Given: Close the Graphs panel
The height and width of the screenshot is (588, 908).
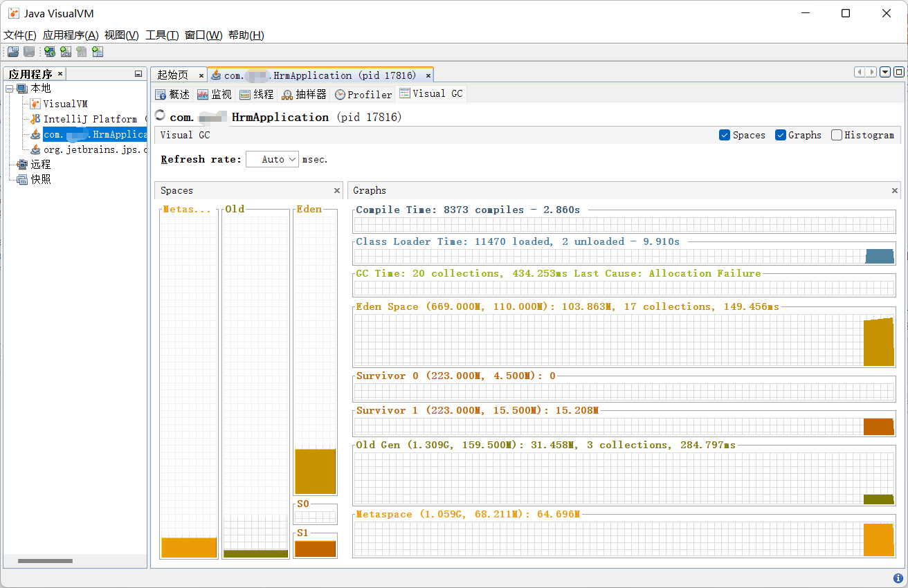Looking at the screenshot, I should 895,190.
